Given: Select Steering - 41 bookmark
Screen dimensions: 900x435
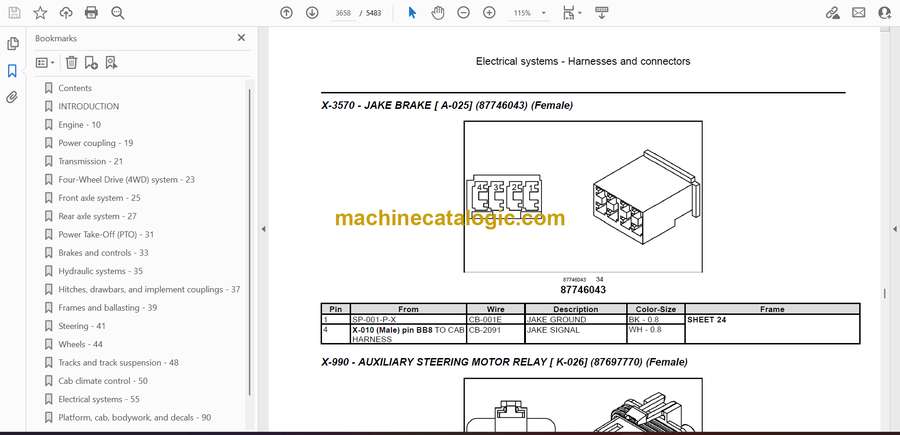Looking at the screenshot, I should [82, 326].
